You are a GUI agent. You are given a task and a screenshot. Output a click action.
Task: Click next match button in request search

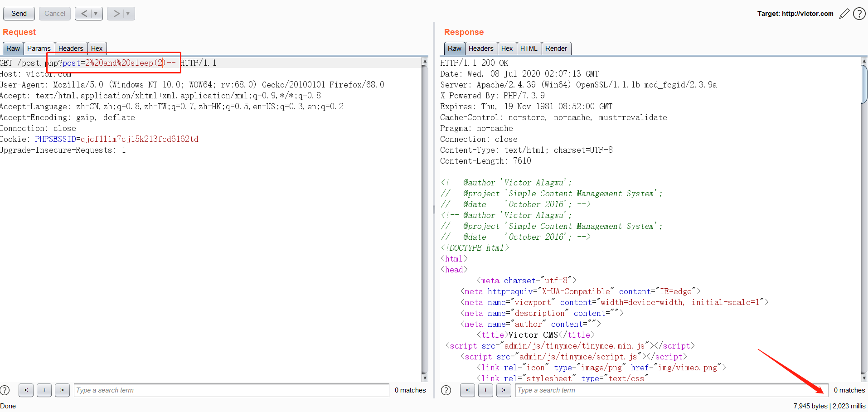pos(62,390)
